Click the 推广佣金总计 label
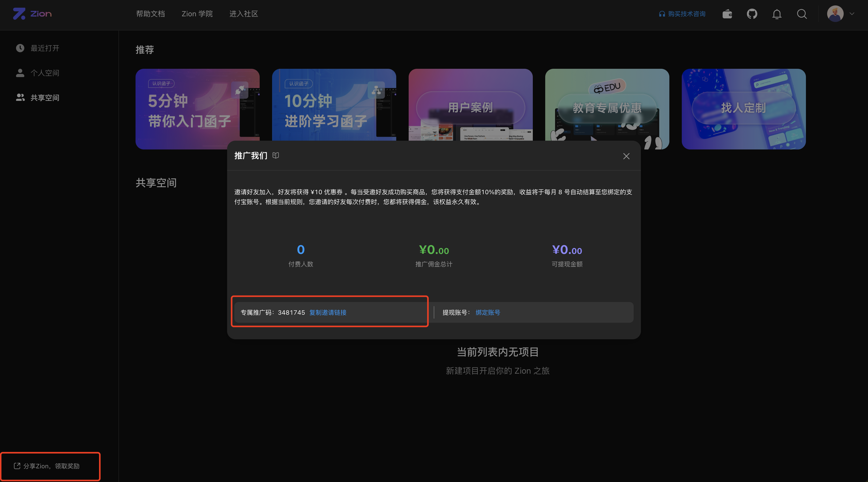The height and width of the screenshot is (482, 868). 434,264
